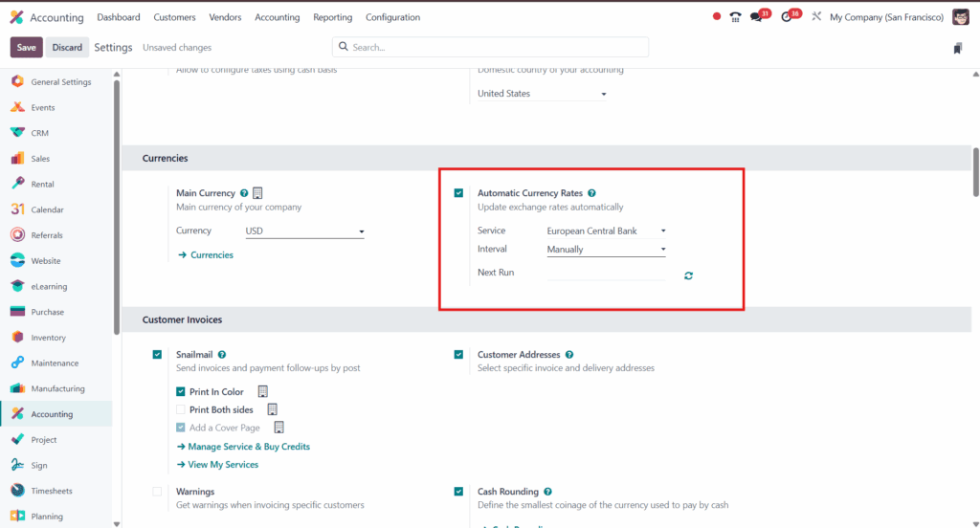Image resolution: width=980 pixels, height=528 pixels.
Task: Follow the Currencies link
Action: [x=211, y=255]
